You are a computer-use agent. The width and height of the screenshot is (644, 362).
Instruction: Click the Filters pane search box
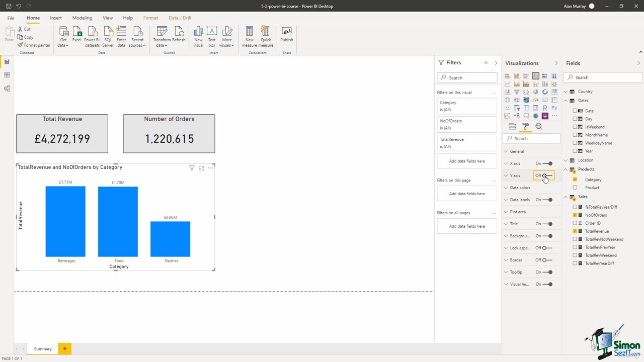[467, 78]
